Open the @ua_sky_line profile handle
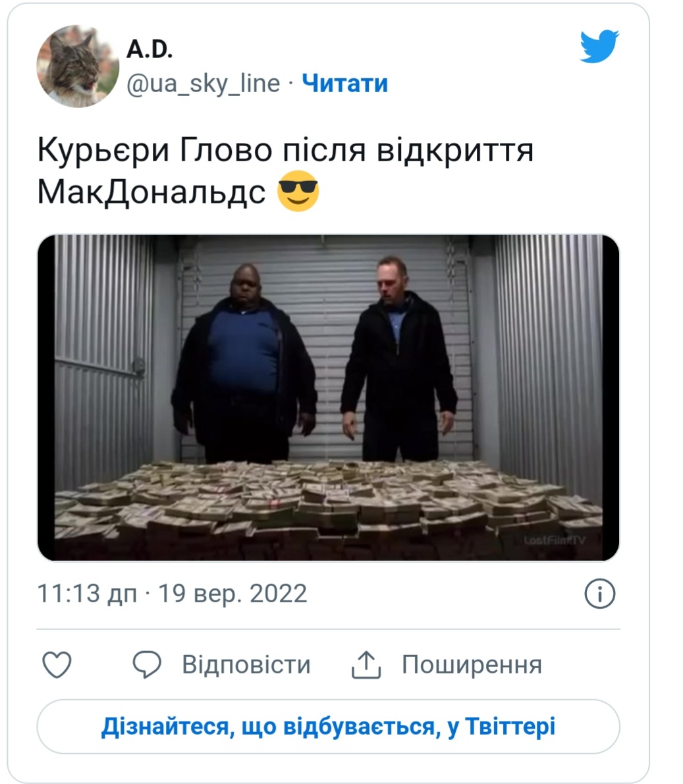Image resolution: width=683 pixels, height=784 pixels. point(203,84)
